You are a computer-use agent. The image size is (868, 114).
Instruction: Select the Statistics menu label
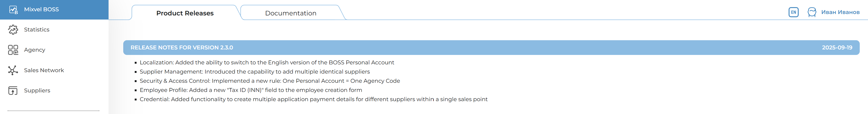coord(37,30)
